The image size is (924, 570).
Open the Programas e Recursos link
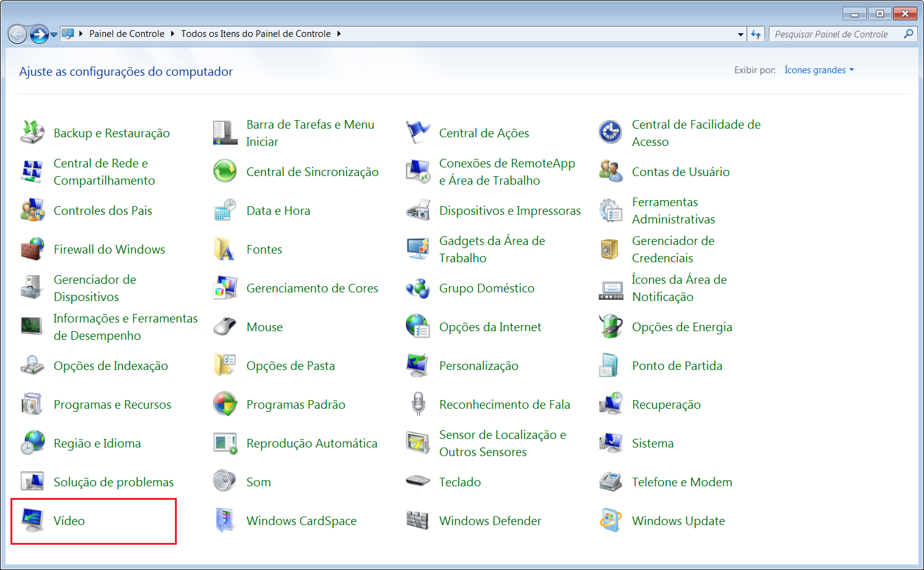pyautogui.click(x=112, y=404)
